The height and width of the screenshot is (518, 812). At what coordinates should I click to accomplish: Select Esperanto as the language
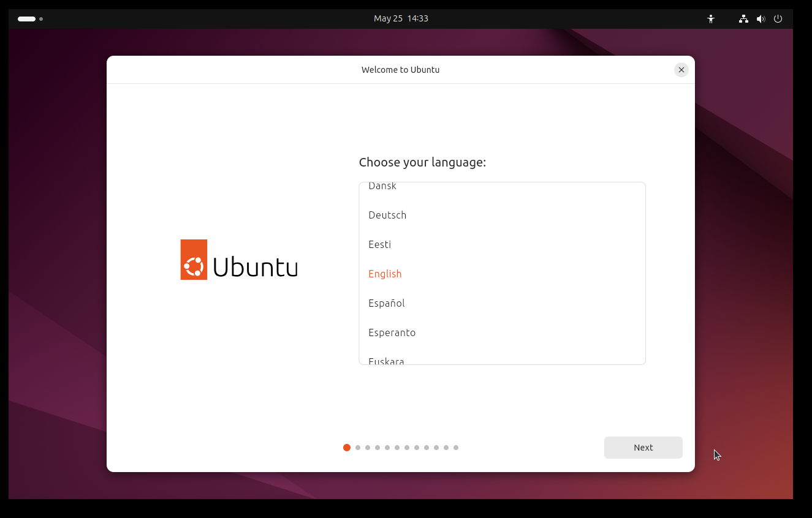(x=502, y=332)
